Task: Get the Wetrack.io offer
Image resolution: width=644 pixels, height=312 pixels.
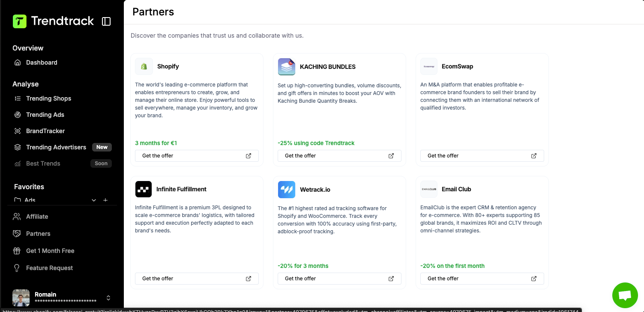Action: click(x=339, y=279)
